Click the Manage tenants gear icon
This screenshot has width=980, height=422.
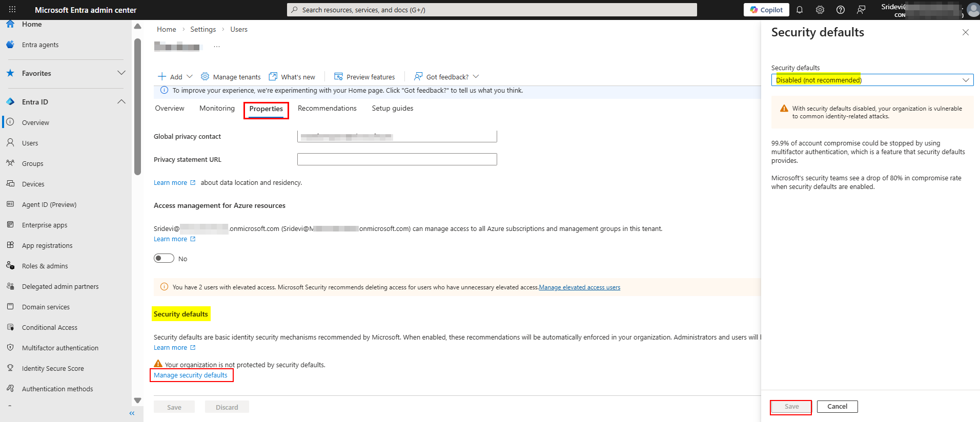click(205, 76)
